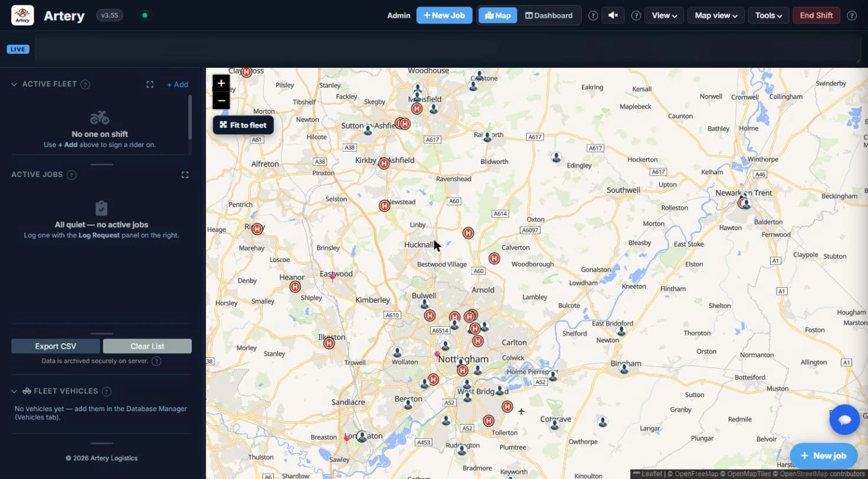Open the View dropdown menu
Viewport: 868px width, 479px height.
(x=664, y=15)
